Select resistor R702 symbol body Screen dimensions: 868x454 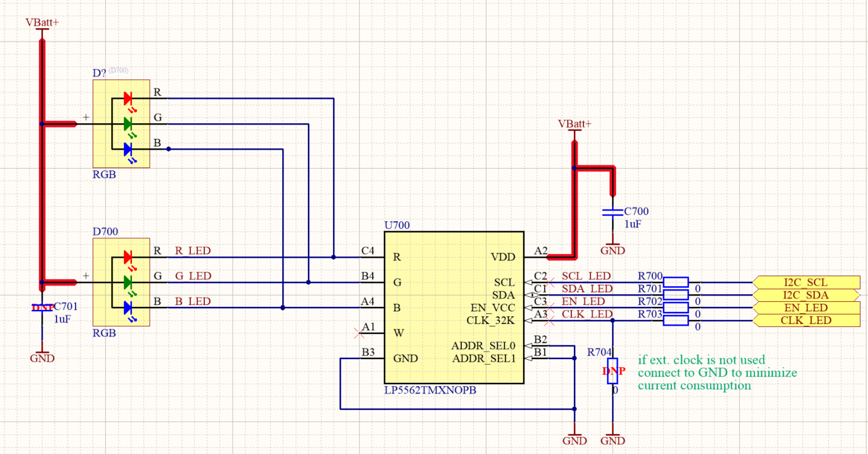pyautogui.click(x=676, y=307)
